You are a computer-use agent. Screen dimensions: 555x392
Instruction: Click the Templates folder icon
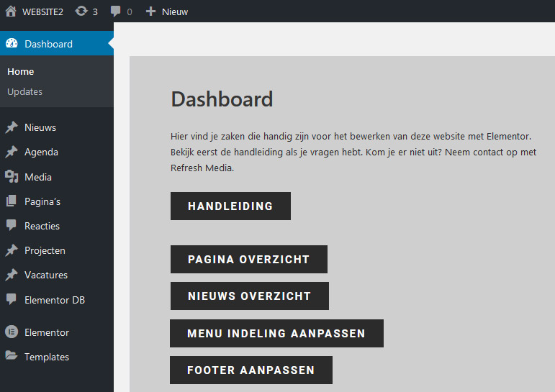[12, 357]
